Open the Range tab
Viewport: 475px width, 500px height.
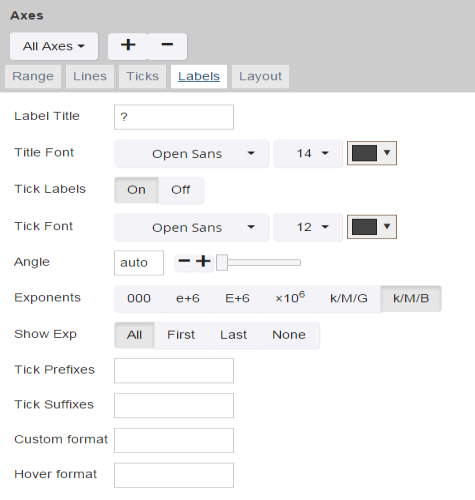(33, 76)
